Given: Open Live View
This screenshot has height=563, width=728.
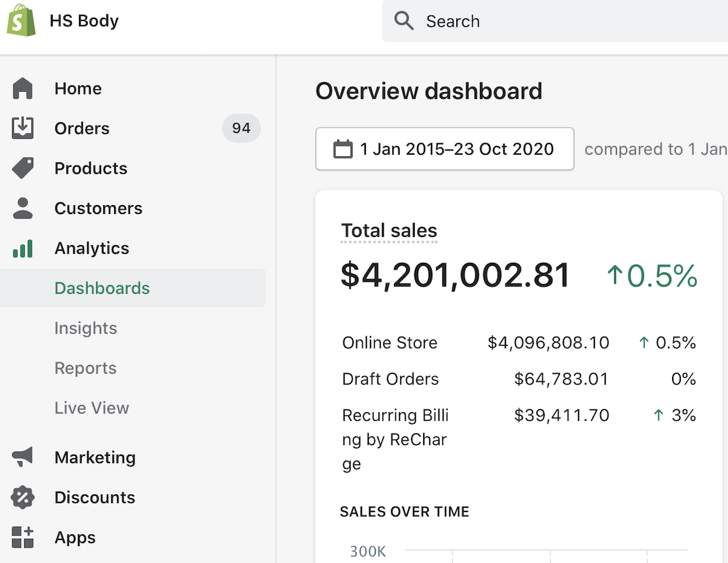Looking at the screenshot, I should point(92,408).
